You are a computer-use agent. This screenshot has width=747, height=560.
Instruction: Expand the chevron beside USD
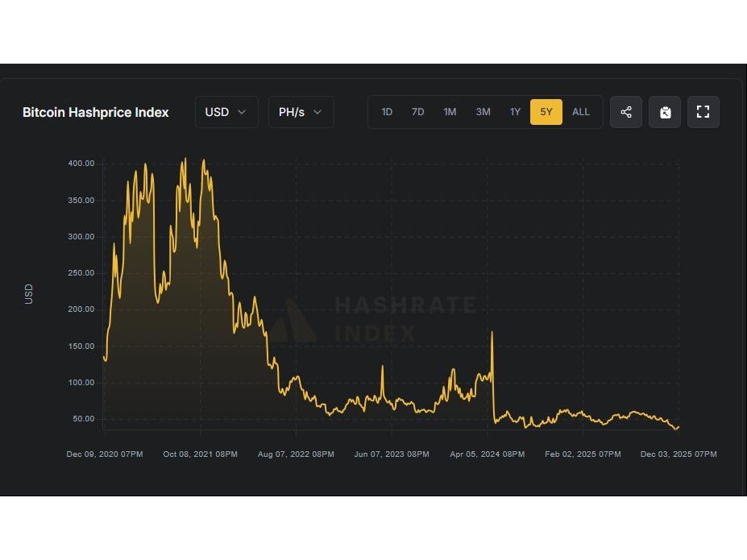240,112
